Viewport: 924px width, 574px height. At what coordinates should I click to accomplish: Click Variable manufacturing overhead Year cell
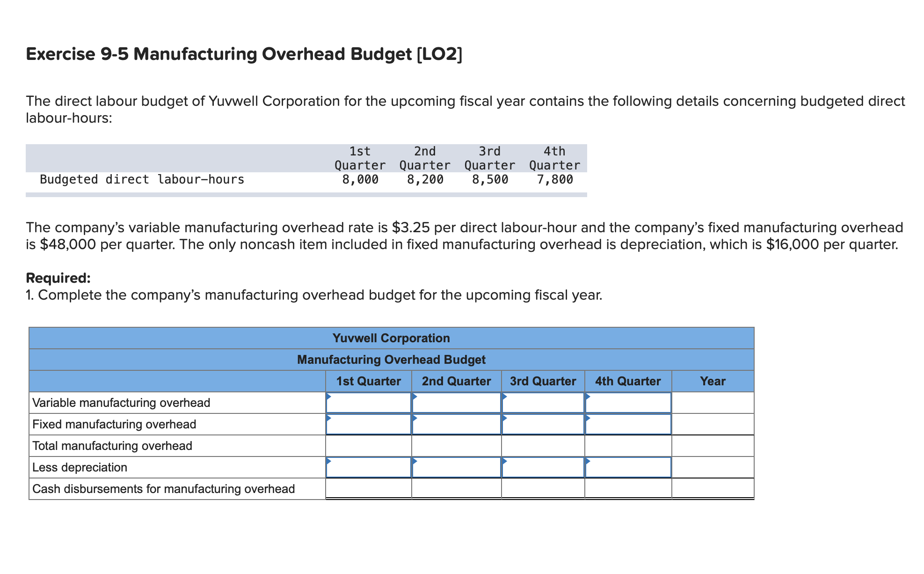pos(713,403)
